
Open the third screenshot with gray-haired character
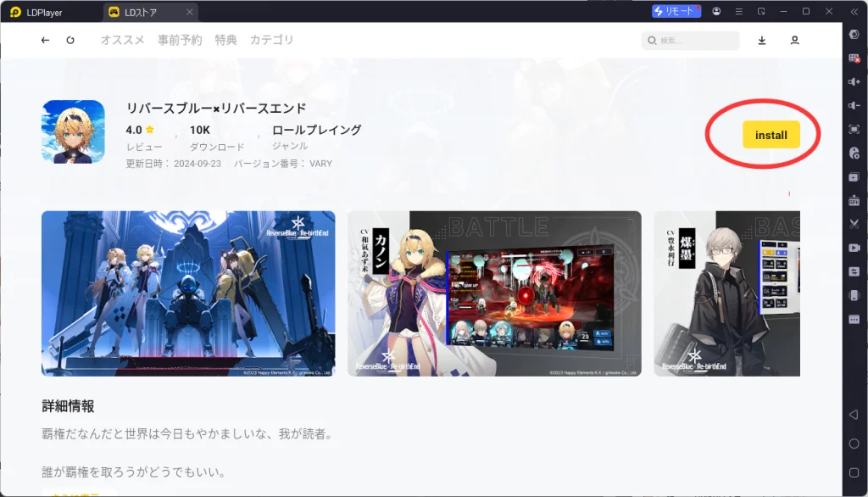coord(726,293)
